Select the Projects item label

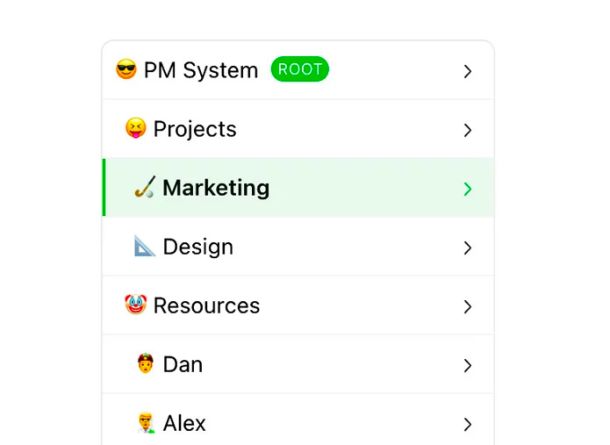[195, 129]
